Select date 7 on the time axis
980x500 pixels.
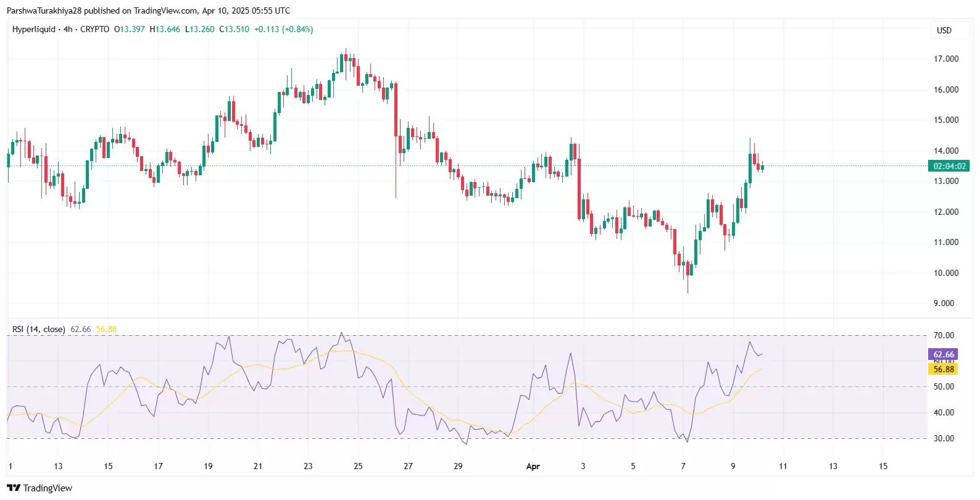point(683,466)
